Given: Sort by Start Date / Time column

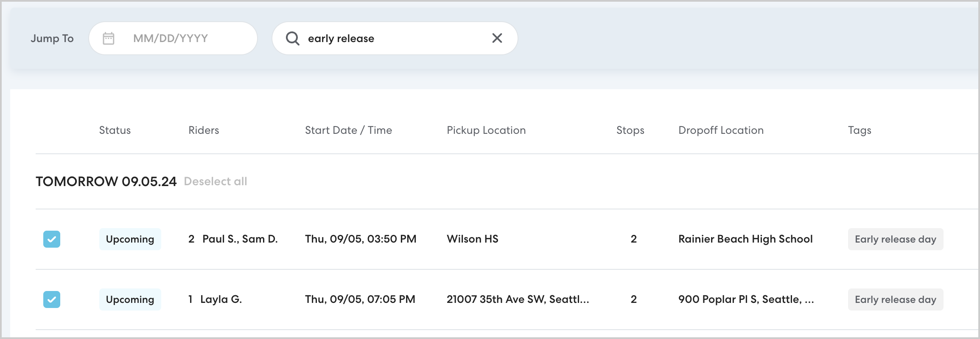Looking at the screenshot, I should pos(348,130).
